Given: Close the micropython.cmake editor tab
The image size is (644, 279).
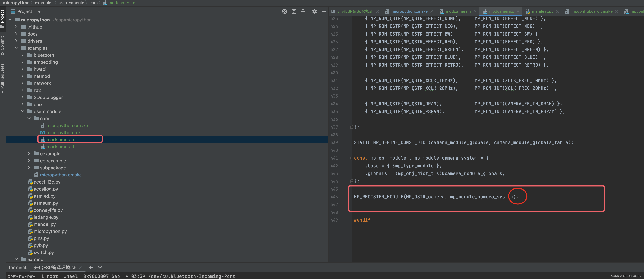Looking at the screenshot, I should click(432, 11).
